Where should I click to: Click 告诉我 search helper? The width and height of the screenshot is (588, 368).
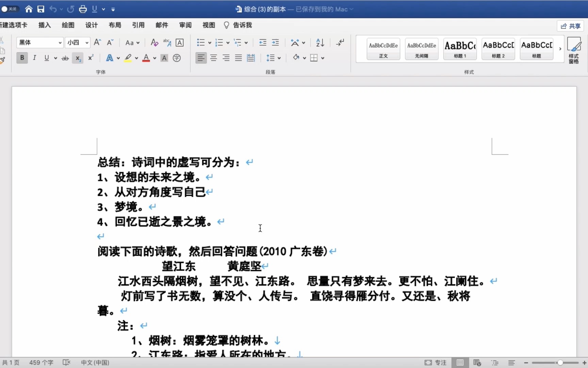pos(238,25)
